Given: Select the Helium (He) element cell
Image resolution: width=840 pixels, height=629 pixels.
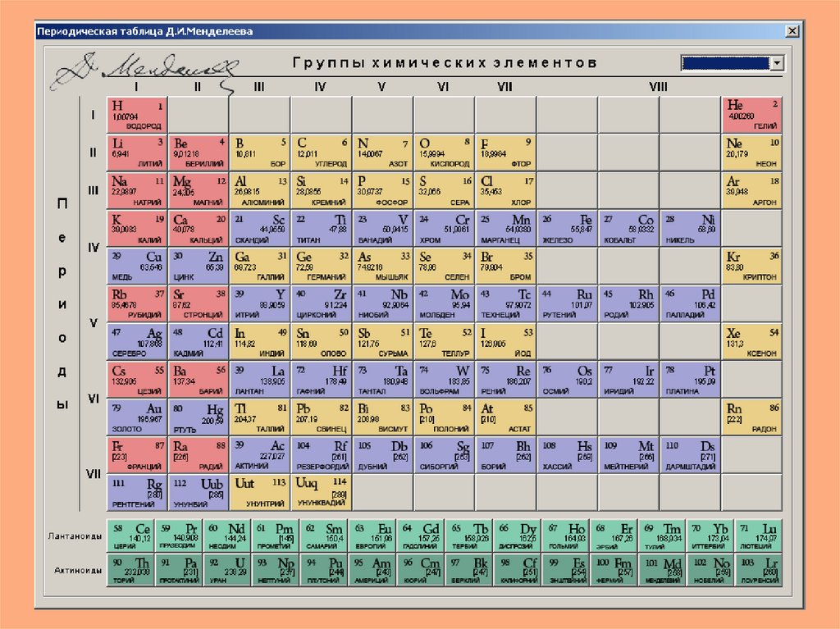Looking at the screenshot, I should click(751, 115).
